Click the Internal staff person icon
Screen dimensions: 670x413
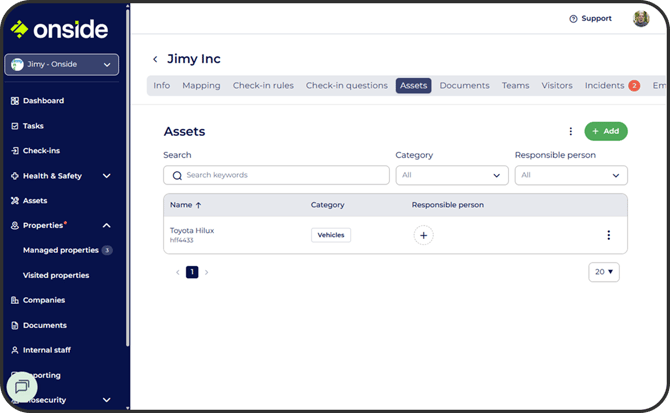[x=15, y=350]
